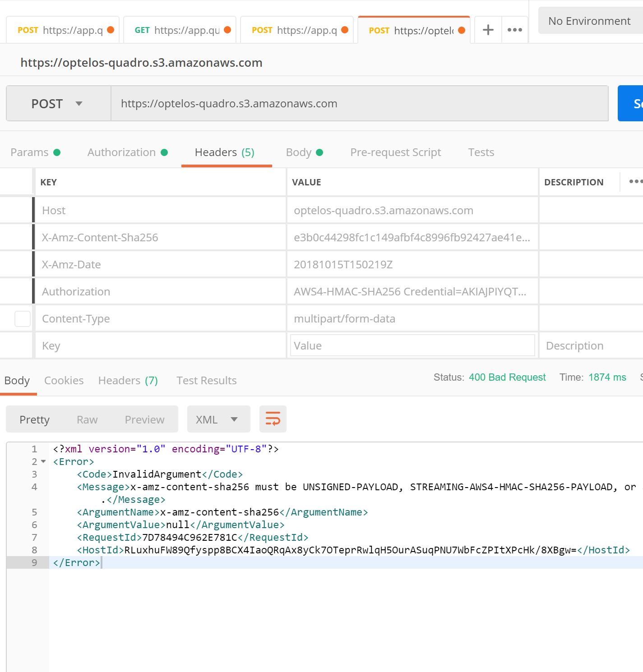The image size is (643, 672).
Task: Open the No Environment selector
Action: (x=590, y=21)
